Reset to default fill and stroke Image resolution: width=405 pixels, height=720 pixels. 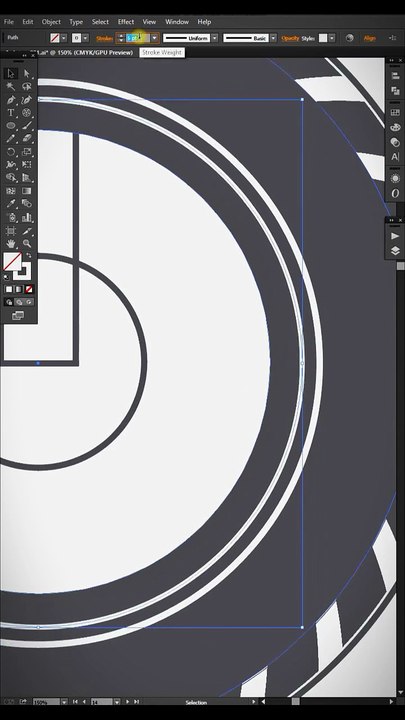point(6,277)
